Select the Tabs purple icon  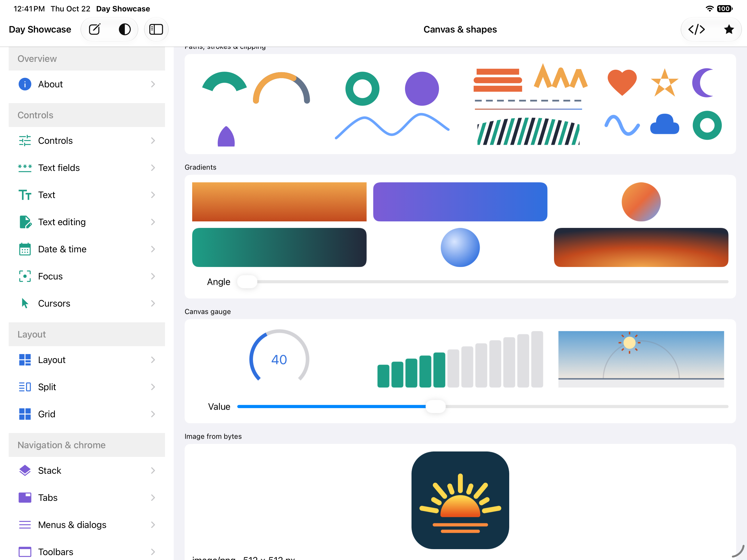click(25, 498)
